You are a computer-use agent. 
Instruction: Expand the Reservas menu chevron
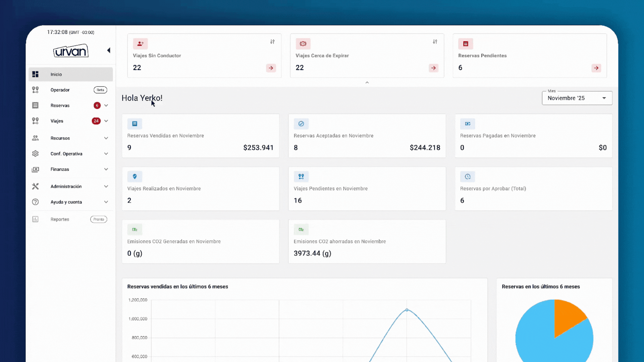pos(106,105)
